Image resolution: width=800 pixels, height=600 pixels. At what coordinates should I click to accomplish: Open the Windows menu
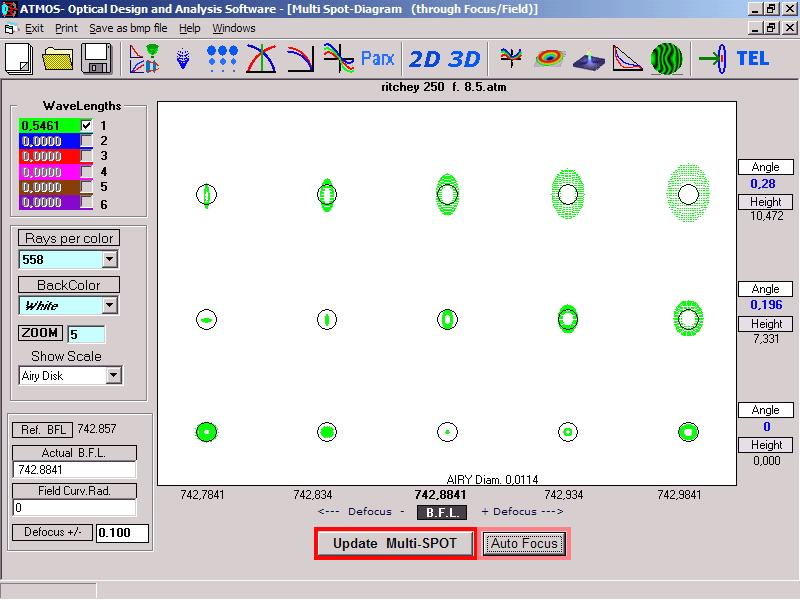click(x=233, y=28)
